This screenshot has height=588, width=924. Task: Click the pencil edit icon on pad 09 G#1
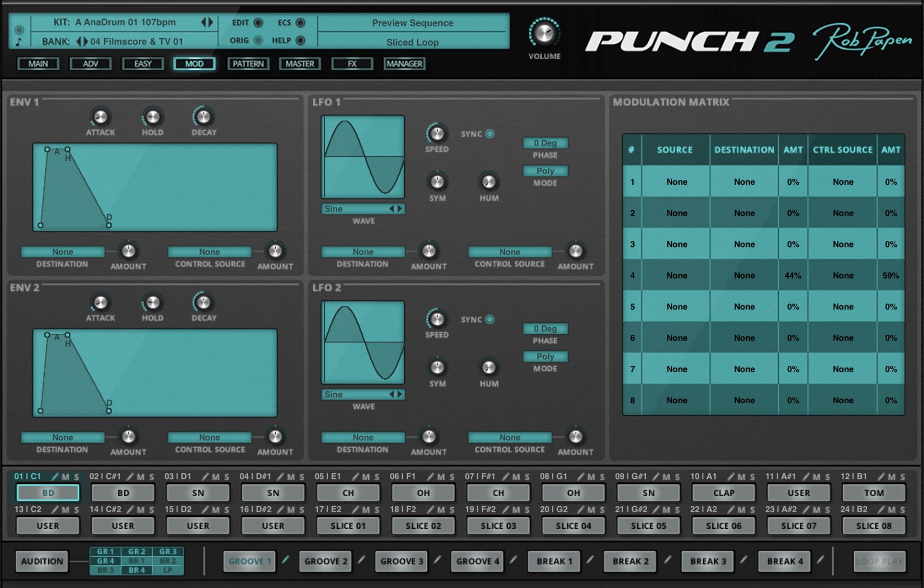(655, 477)
